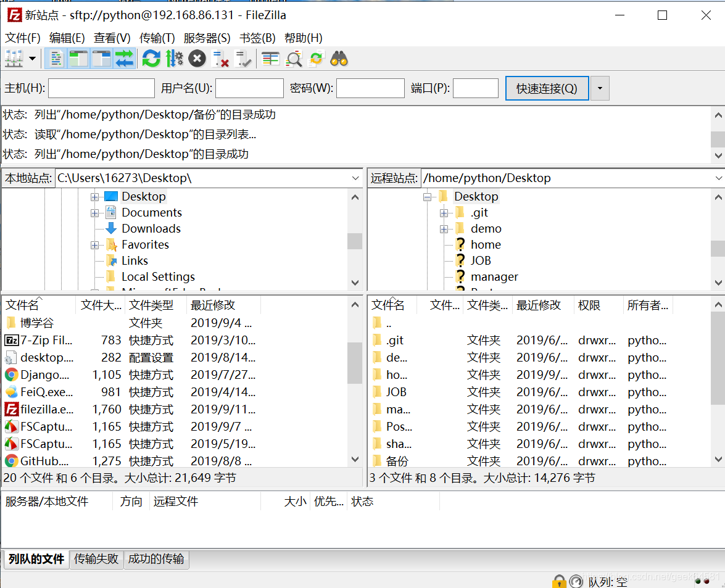
Task: Sort local files by 文件类型 column
Action: (x=155, y=305)
